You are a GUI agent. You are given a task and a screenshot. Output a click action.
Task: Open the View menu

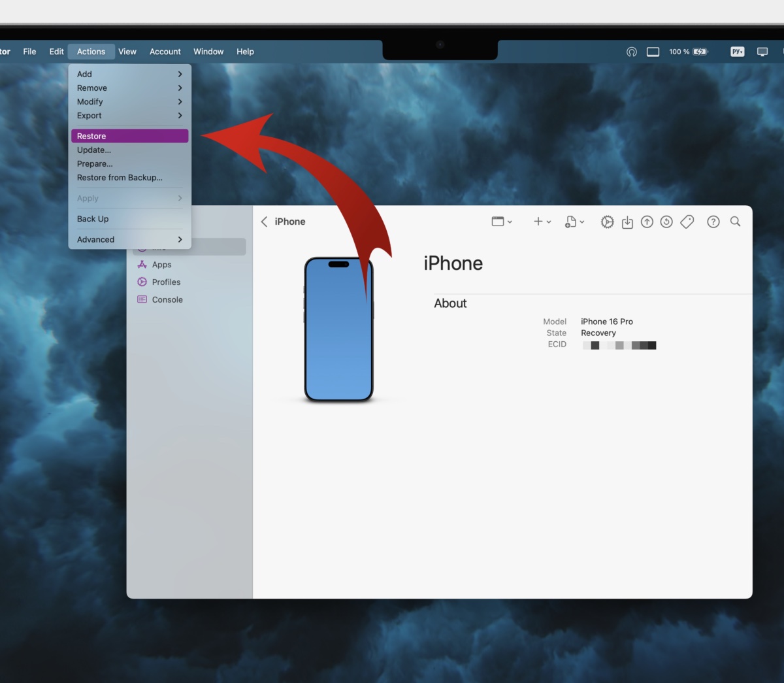tap(127, 52)
